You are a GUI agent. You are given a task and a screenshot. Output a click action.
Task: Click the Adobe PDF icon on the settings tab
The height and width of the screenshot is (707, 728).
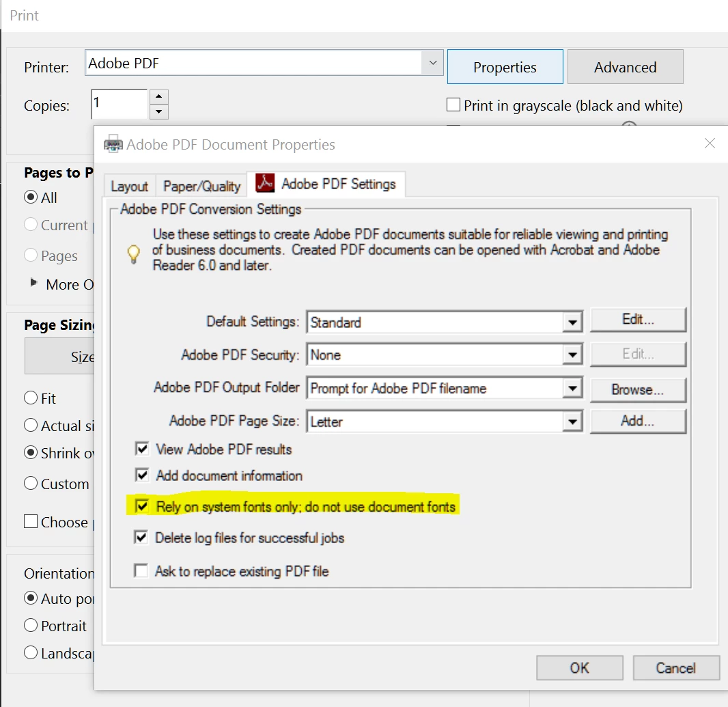265,183
